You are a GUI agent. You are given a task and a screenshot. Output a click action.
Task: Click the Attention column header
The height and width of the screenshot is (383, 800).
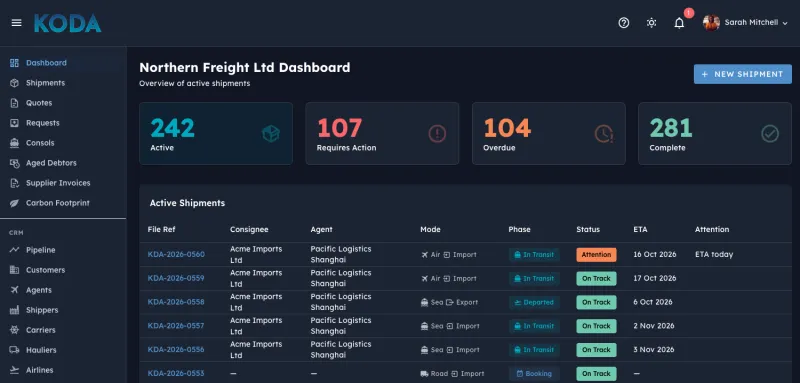coord(712,229)
